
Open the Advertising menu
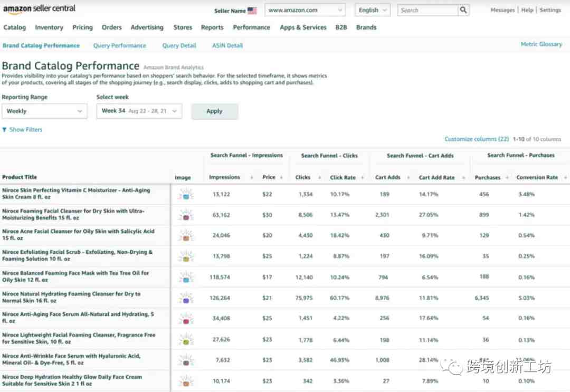(147, 27)
